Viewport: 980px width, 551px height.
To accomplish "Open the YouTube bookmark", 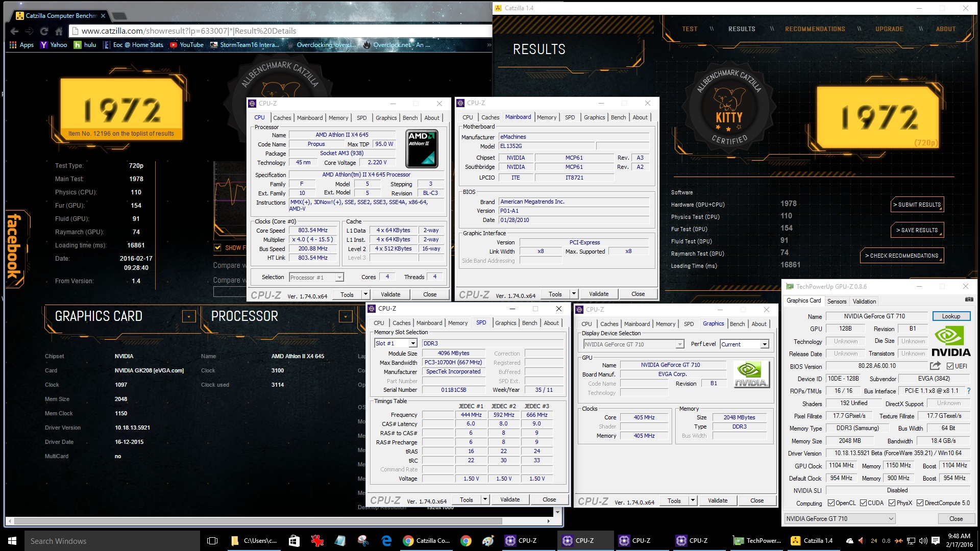I will point(187,45).
